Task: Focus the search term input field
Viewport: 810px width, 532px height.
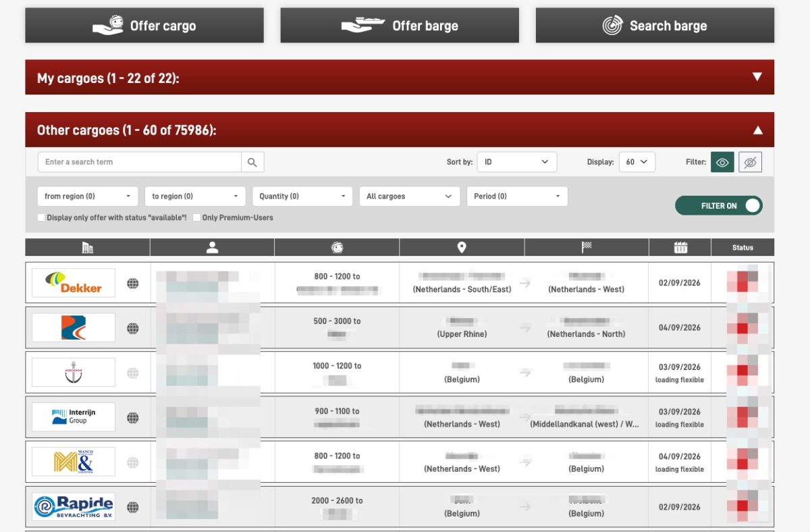Action: [x=140, y=162]
